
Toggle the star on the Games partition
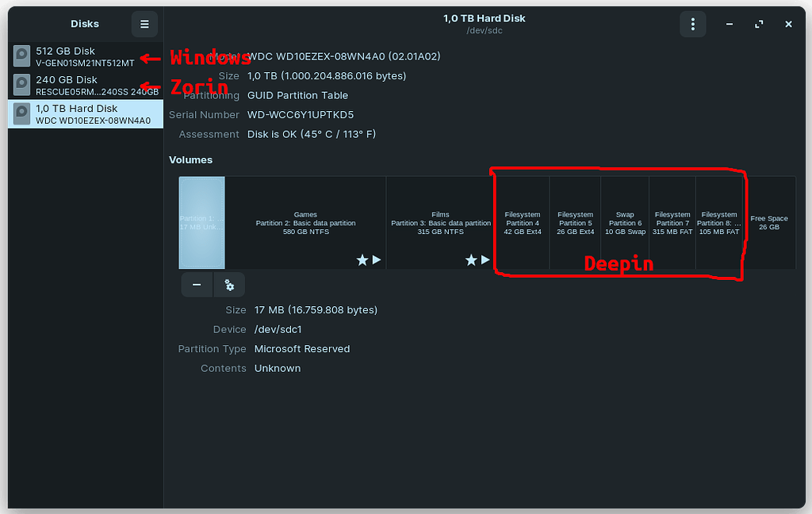tap(362, 259)
